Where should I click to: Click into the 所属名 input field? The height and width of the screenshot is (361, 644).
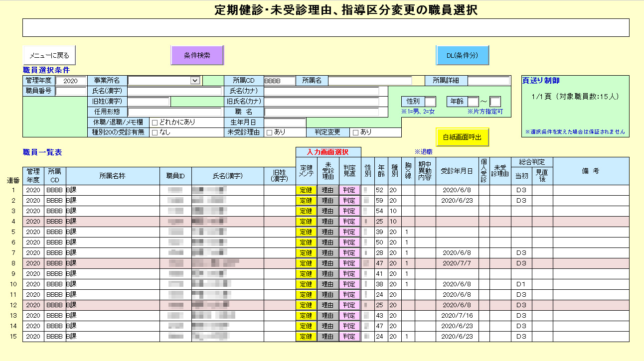(x=370, y=81)
